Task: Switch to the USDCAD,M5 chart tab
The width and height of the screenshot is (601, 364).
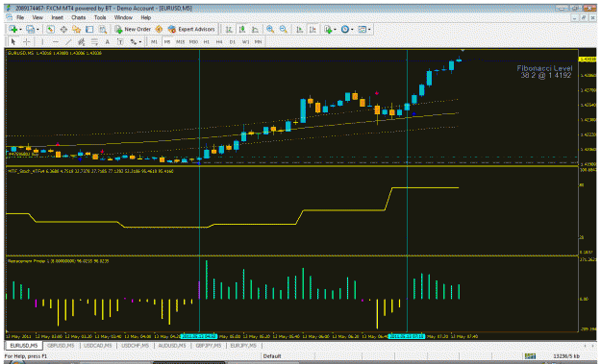Action: [x=98, y=346]
